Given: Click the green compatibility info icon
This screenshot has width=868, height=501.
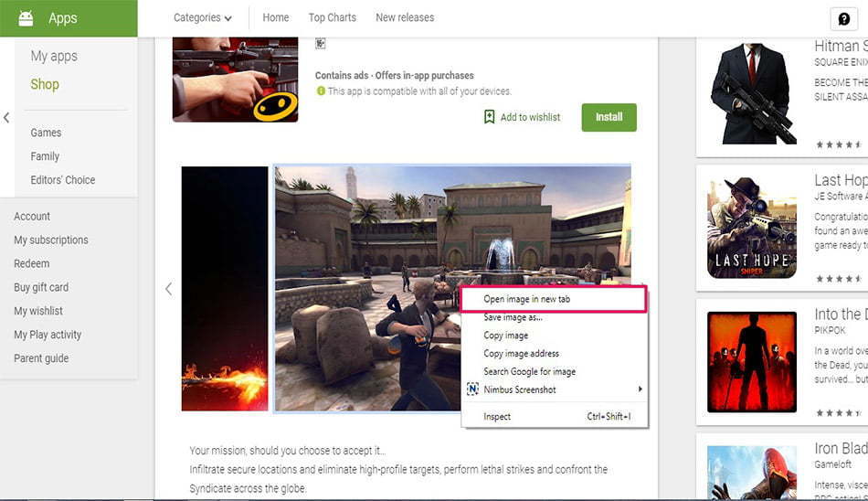Looking at the screenshot, I should coord(321,91).
